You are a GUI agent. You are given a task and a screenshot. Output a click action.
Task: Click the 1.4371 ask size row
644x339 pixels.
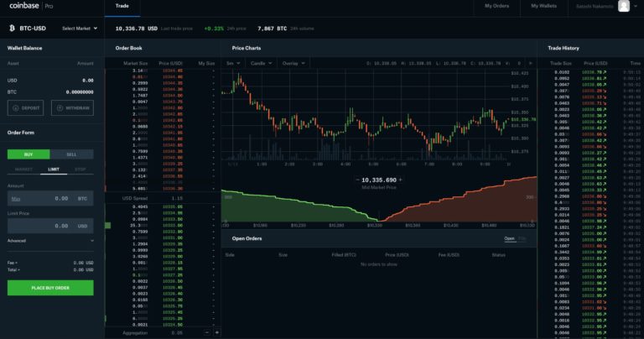click(163, 158)
